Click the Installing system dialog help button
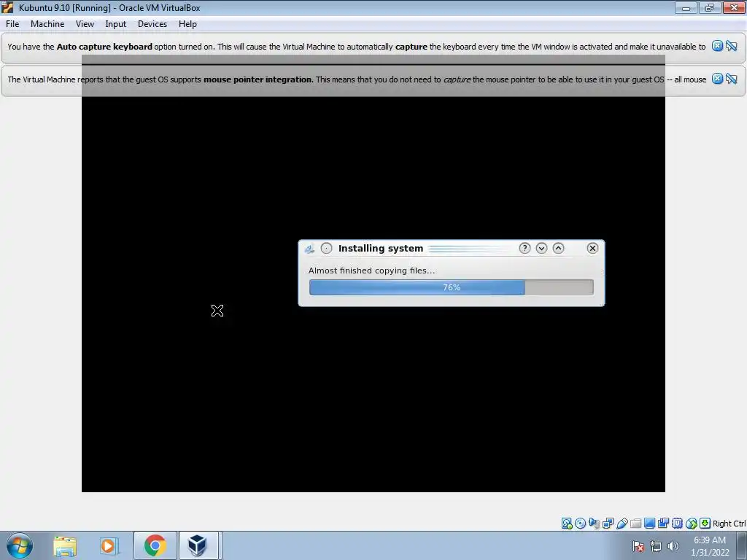The height and width of the screenshot is (560, 747). [525, 248]
